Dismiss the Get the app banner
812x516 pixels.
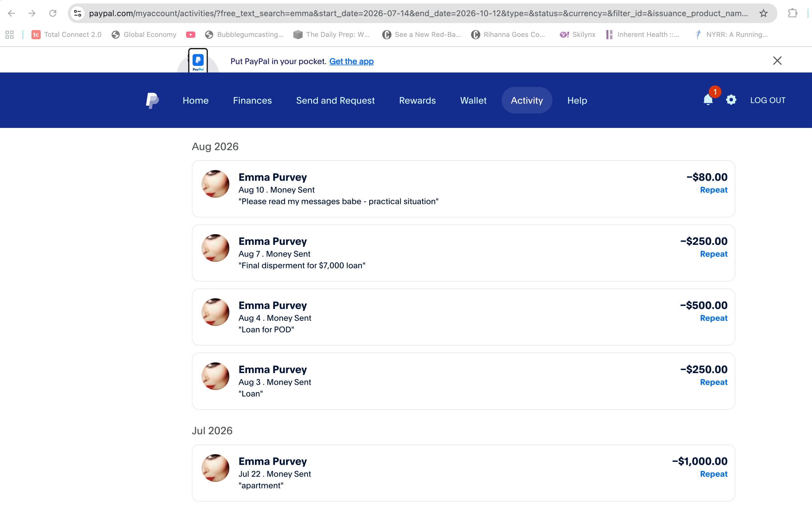[x=777, y=61]
